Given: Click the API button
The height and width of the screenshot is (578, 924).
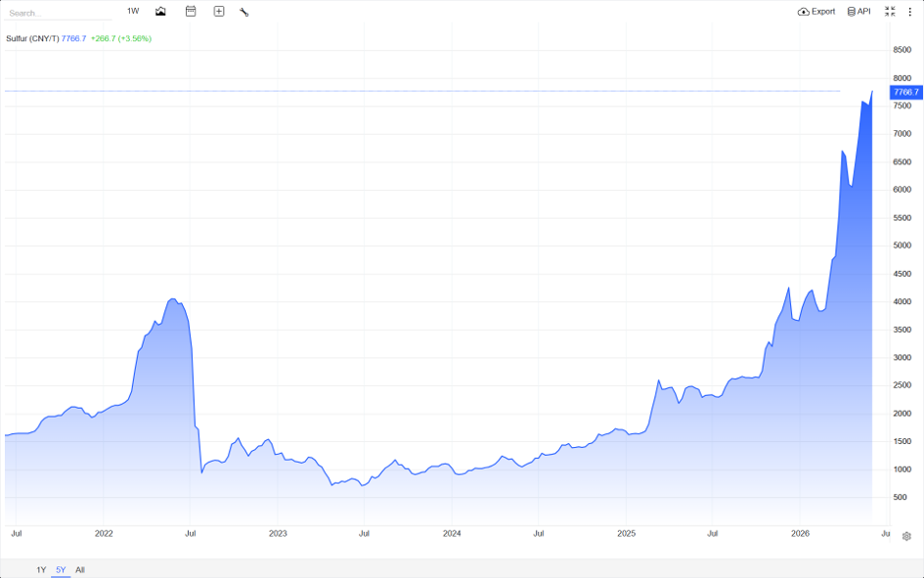Looking at the screenshot, I should pyautogui.click(x=858, y=11).
